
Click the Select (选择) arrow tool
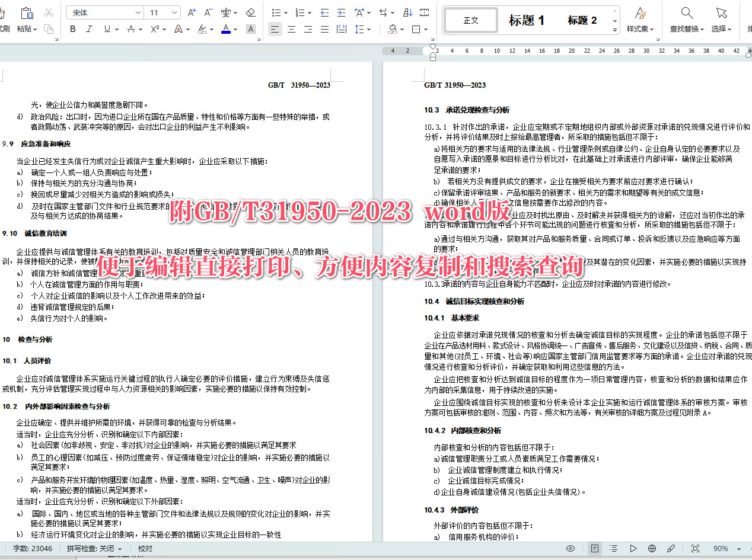[721, 18]
